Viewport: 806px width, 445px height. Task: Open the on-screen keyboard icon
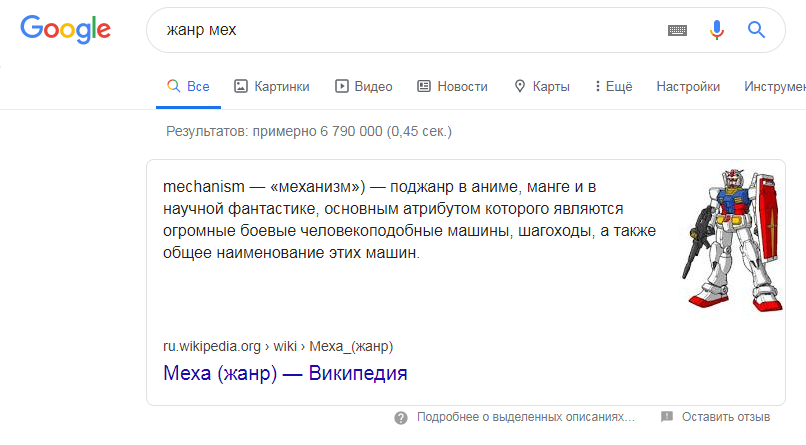(x=678, y=31)
